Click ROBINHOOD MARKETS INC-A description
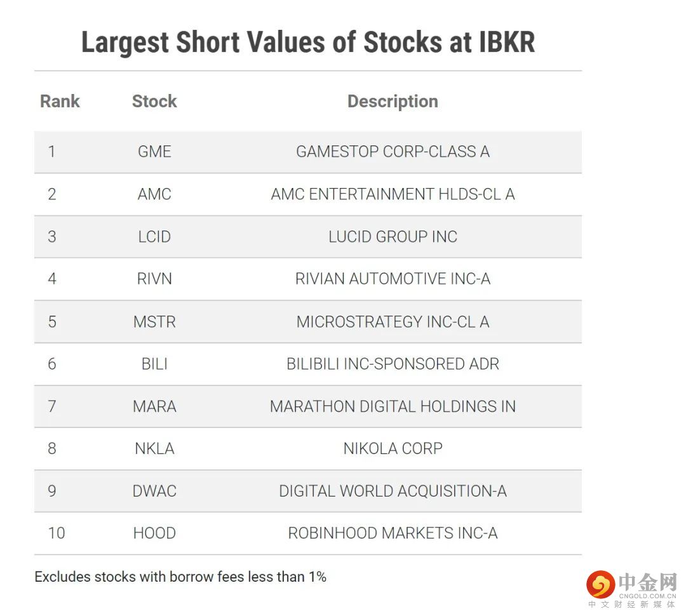 click(393, 533)
